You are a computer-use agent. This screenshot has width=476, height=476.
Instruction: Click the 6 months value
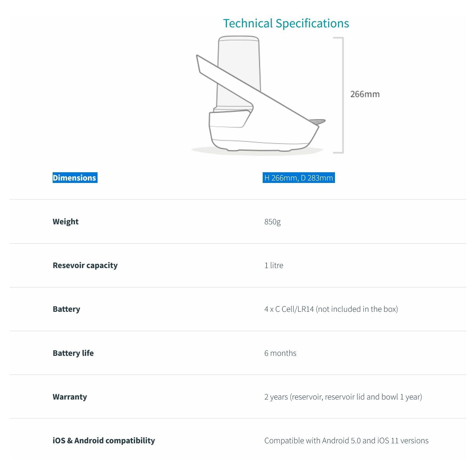coord(280,353)
